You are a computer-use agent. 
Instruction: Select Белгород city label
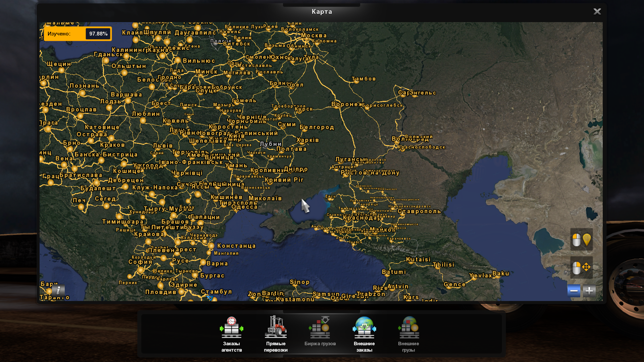click(317, 127)
